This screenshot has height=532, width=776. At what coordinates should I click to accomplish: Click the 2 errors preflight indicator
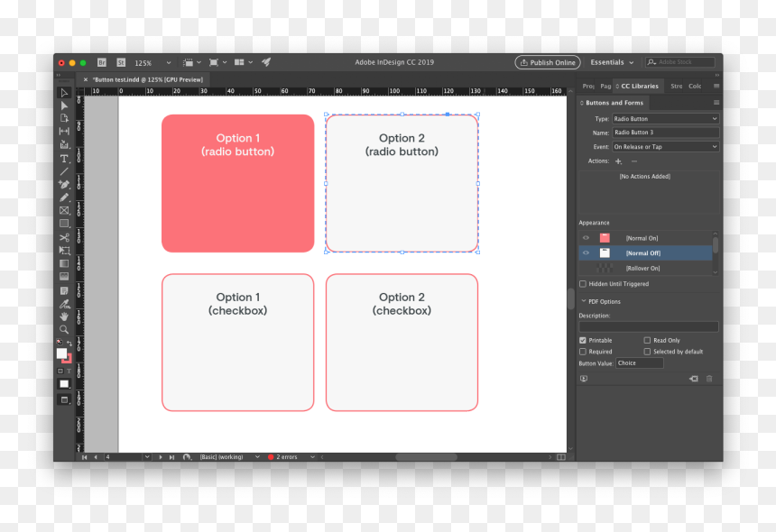[x=282, y=457]
